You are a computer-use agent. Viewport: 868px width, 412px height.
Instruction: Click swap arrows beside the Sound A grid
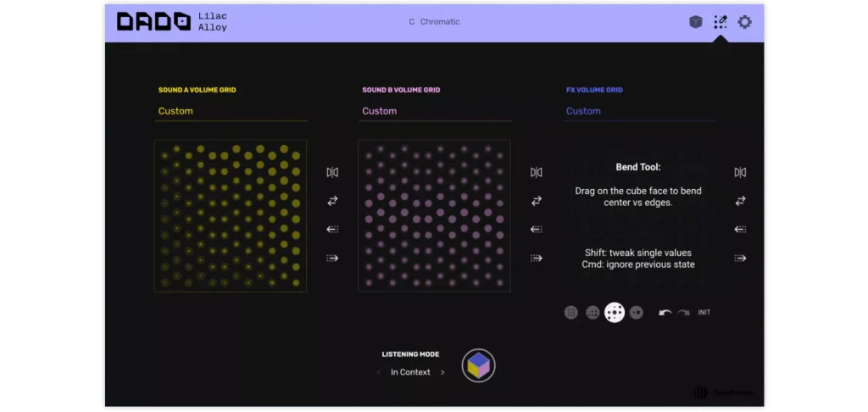pos(332,201)
